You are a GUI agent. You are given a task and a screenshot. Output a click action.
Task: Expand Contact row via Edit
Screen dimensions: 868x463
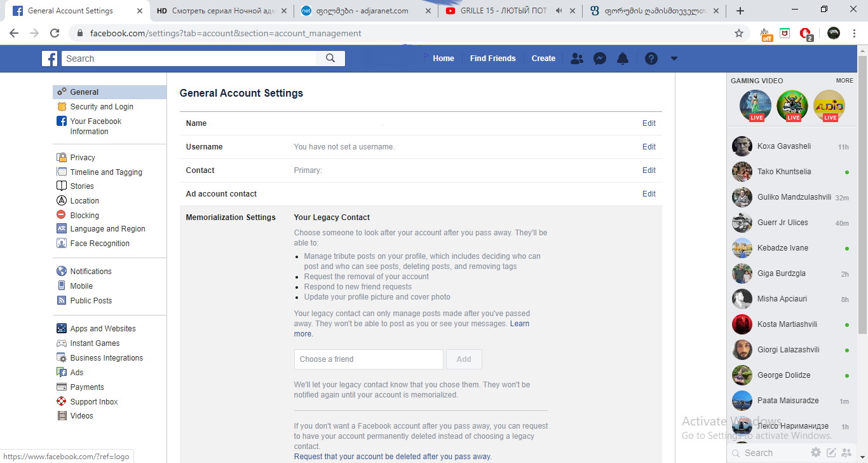tap(649, 170)
